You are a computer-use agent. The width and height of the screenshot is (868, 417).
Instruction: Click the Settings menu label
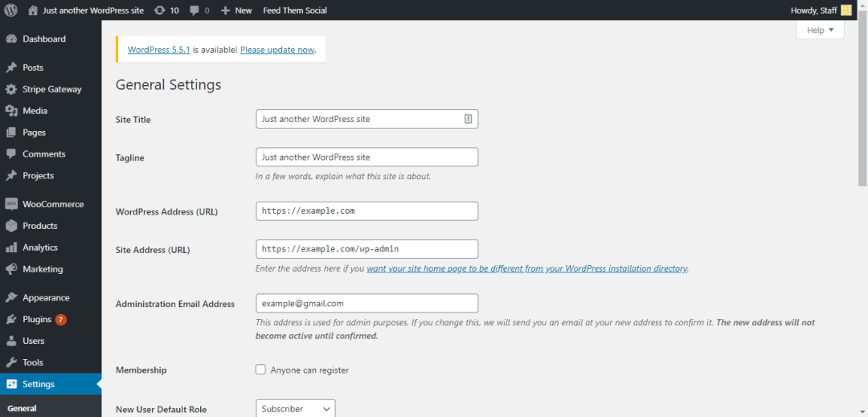[x=39, y=384]
